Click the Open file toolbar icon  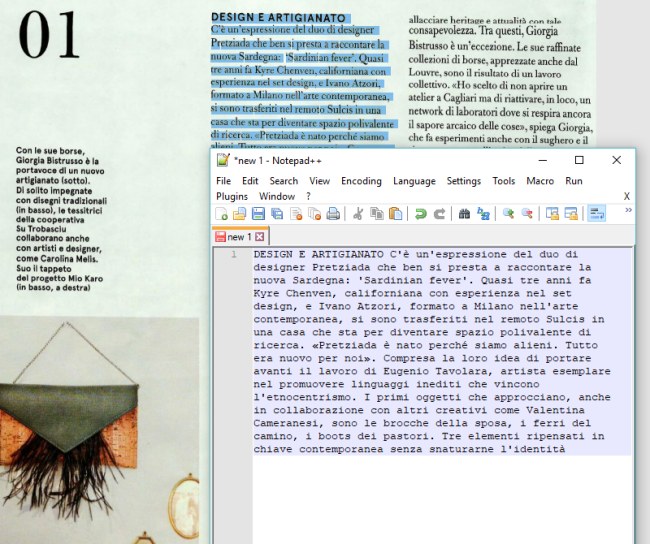click(x=240, y=214)
